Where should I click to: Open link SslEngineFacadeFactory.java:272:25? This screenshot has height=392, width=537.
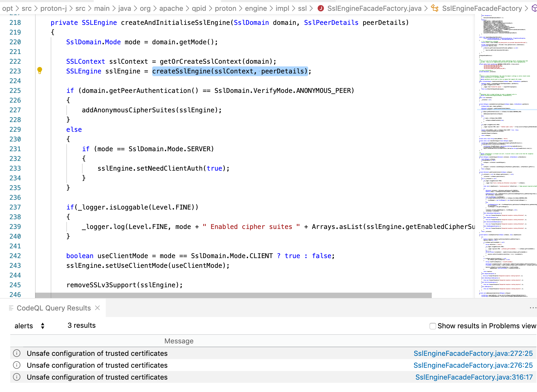pyautogui.click(x=473, y=353)
